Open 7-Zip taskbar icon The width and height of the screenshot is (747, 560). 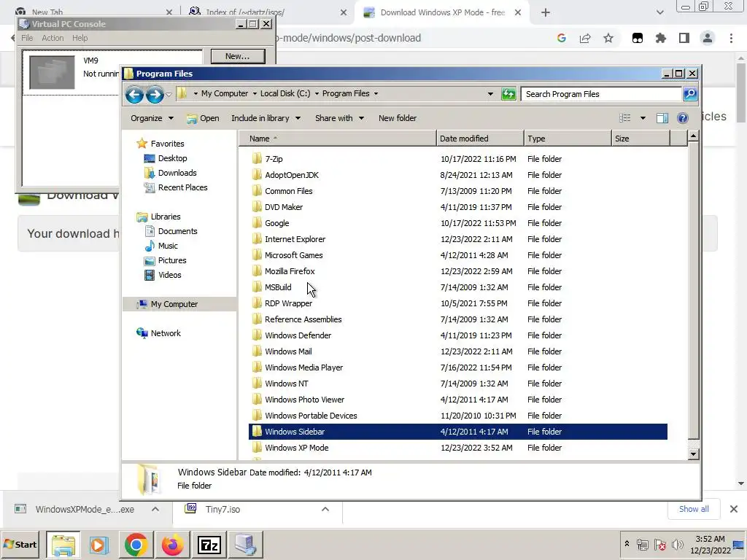209,544
